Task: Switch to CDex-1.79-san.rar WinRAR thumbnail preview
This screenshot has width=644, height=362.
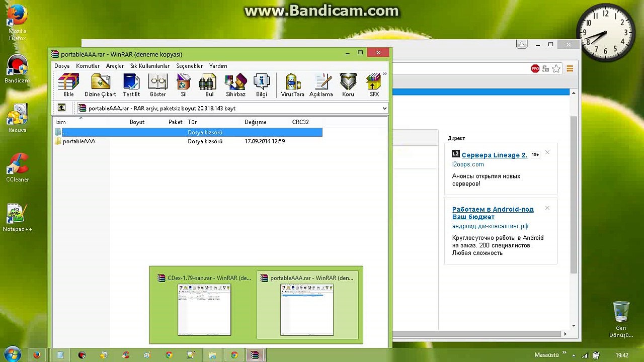Action: [x=204, y=305]
